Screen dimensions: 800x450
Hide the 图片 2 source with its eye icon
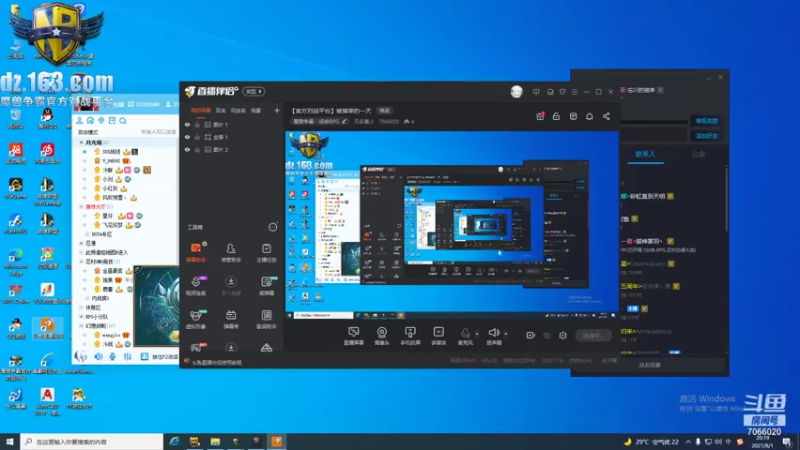[187, 149]
